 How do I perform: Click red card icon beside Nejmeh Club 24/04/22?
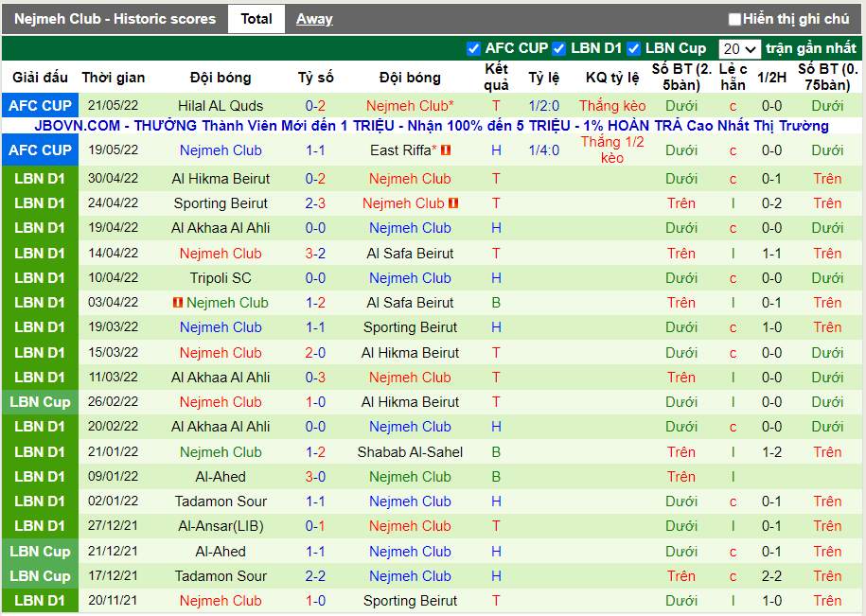(453, 203)
